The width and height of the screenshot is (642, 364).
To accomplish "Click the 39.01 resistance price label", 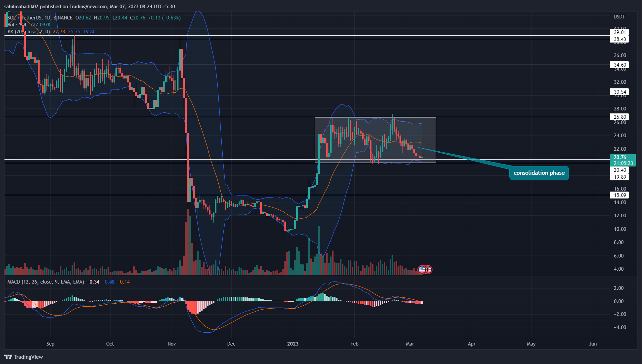I will click(x=620, y=32).
